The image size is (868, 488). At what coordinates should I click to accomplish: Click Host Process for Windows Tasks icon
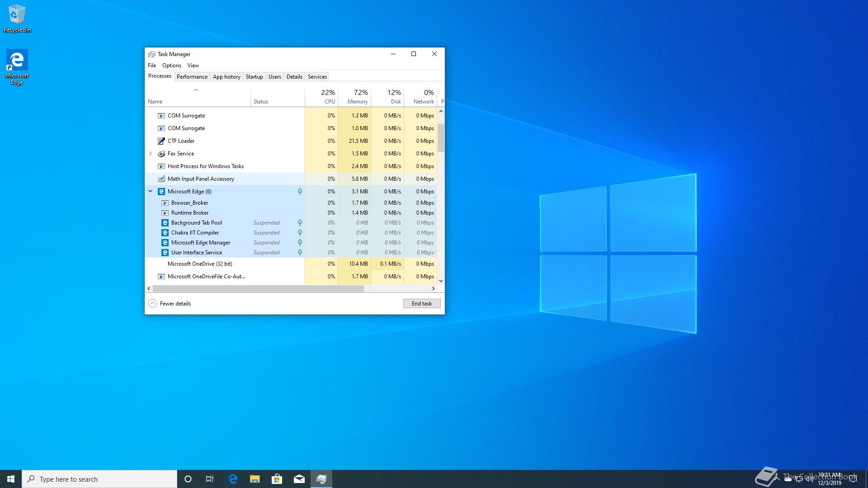pos(161,166)
